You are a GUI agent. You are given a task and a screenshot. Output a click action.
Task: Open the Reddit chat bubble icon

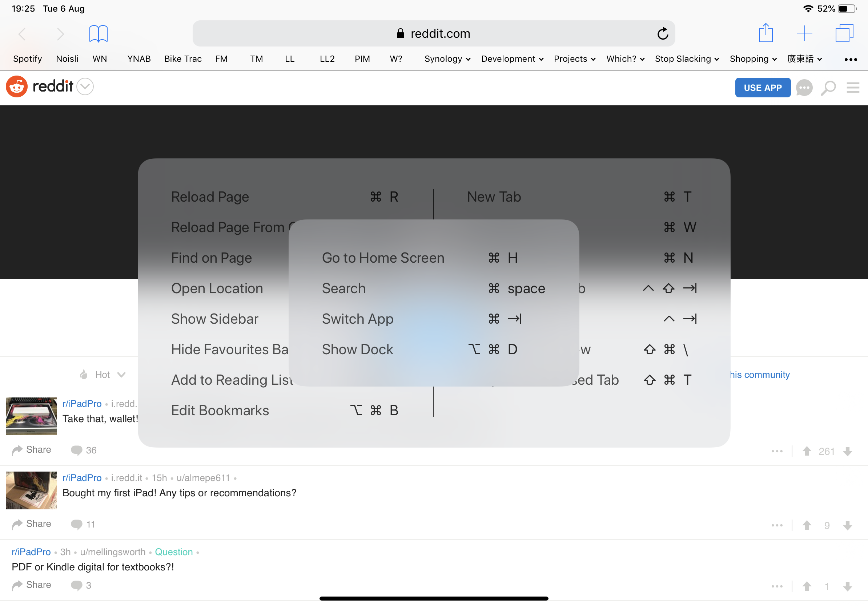[804, 88]
